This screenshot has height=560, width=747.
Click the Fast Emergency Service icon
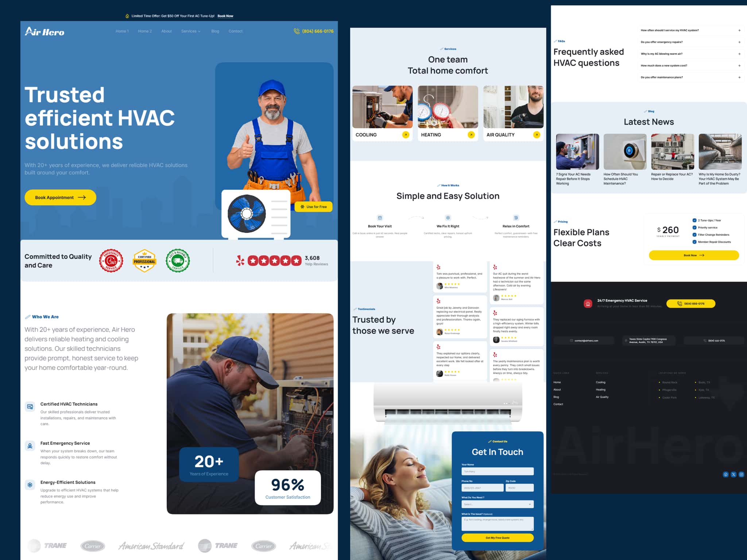pyautogui.click(x=30, y=446)
